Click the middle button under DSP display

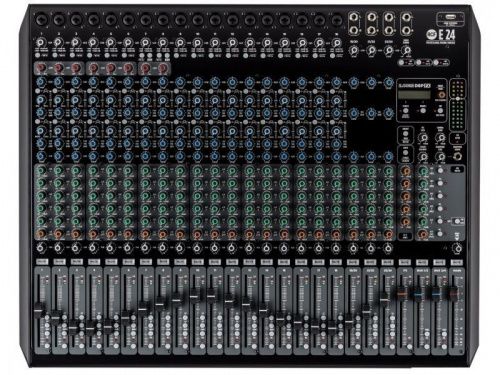pos(423,110)
